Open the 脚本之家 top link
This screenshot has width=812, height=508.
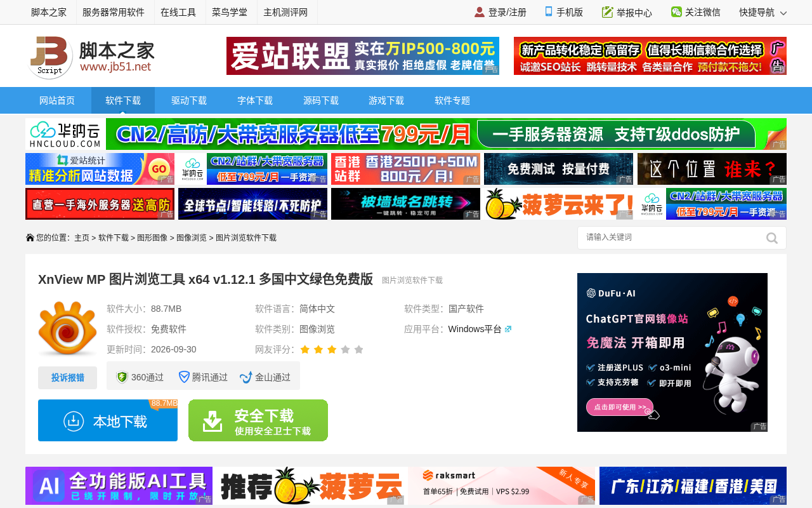pyautogui.click(x=49, y=12)
